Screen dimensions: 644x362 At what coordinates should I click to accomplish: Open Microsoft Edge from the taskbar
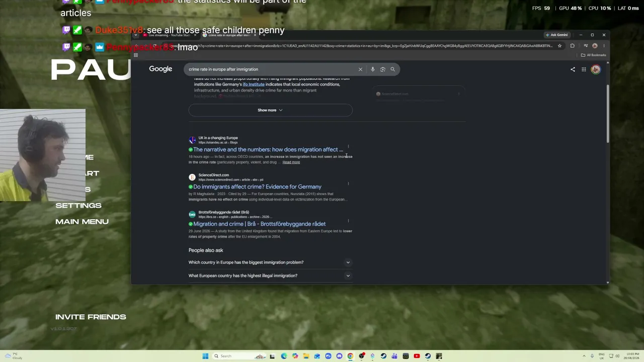coord(284,356)
